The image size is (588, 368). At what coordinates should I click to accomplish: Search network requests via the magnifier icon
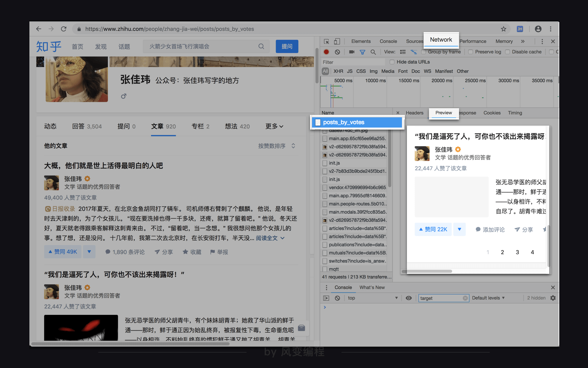373,52
